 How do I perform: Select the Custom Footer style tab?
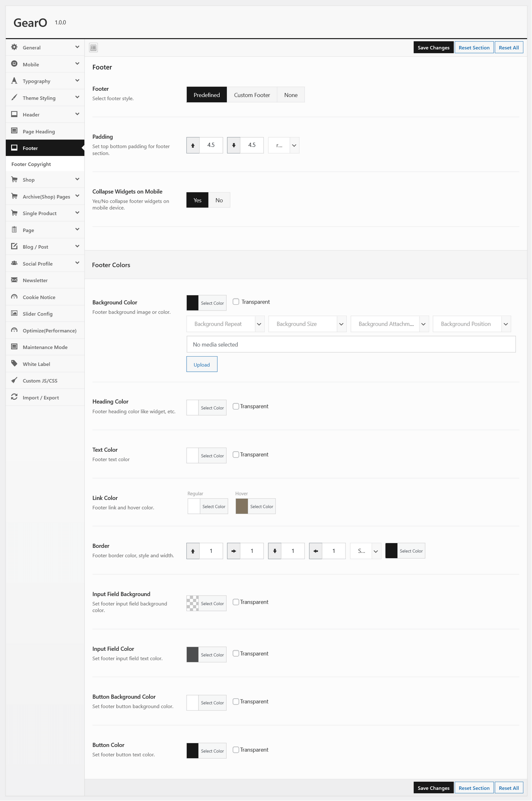pos(252,95)
